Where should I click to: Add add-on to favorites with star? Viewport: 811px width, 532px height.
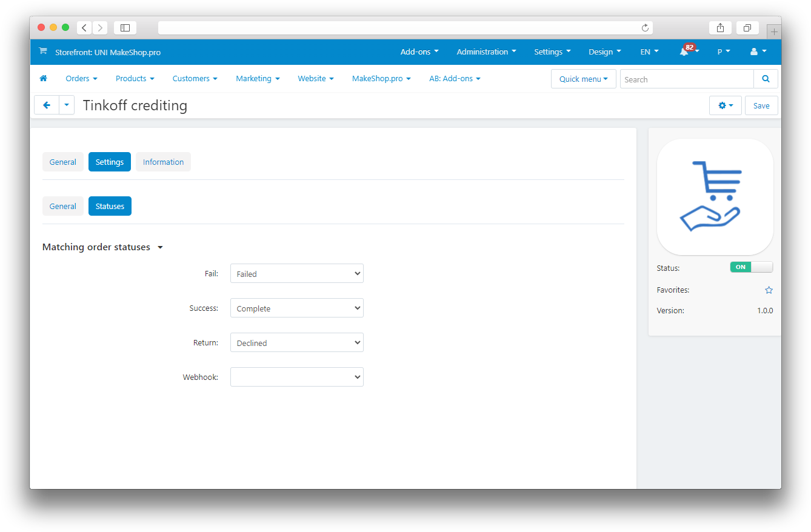[769, 290]
